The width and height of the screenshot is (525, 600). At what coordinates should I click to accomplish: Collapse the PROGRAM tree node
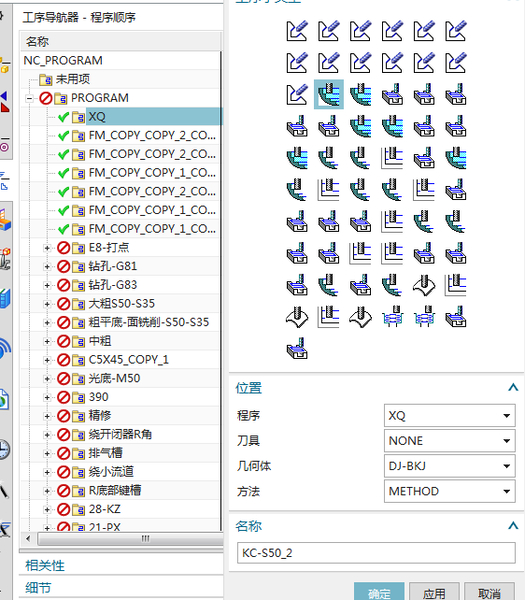click(x=29, y=98)
